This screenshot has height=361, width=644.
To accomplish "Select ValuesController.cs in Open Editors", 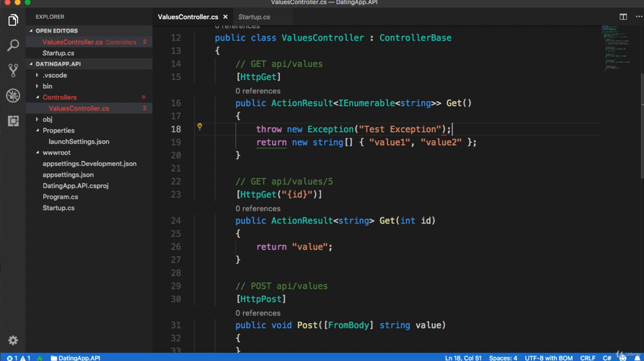I will point(89,42).
